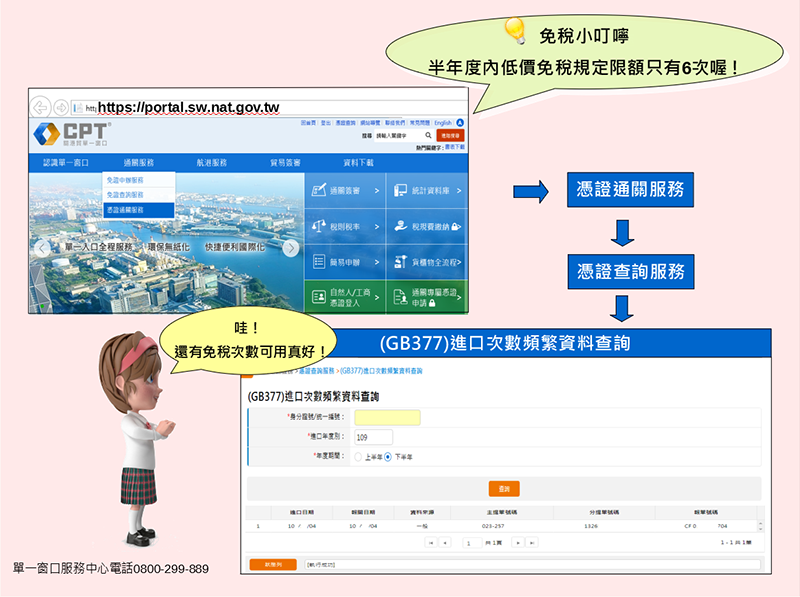Select the 上半年 radio button

tap(358, 456)
